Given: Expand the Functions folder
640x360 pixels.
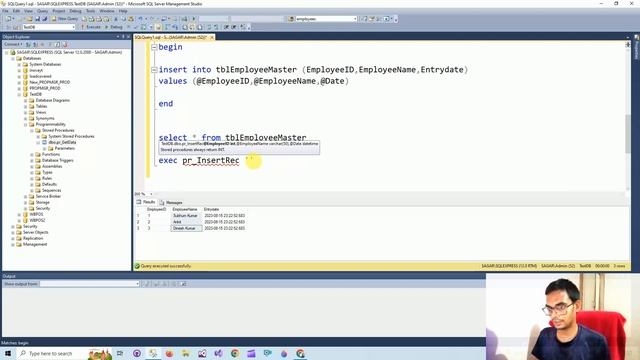Looking at the screenshot, I should 32,154.
